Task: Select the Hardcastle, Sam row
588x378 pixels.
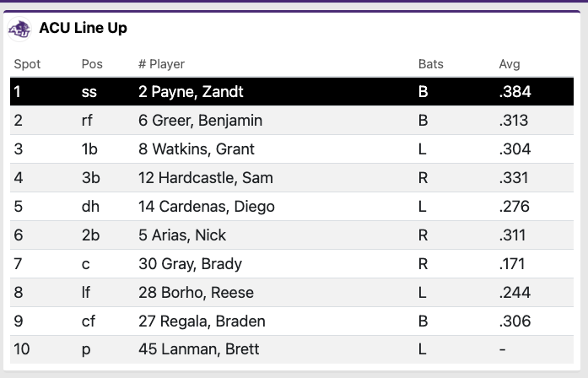Action: click(292, 178)
